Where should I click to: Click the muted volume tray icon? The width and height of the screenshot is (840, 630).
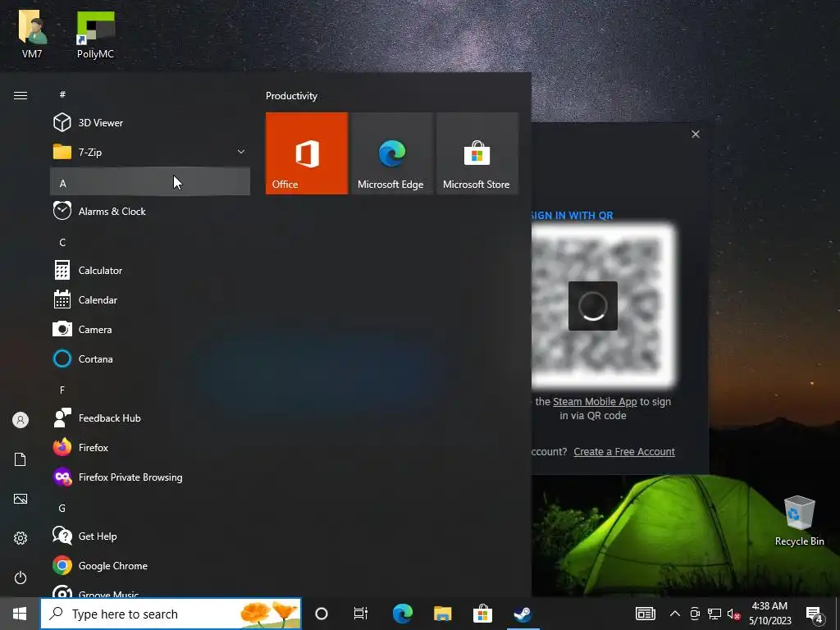[733, 614]
